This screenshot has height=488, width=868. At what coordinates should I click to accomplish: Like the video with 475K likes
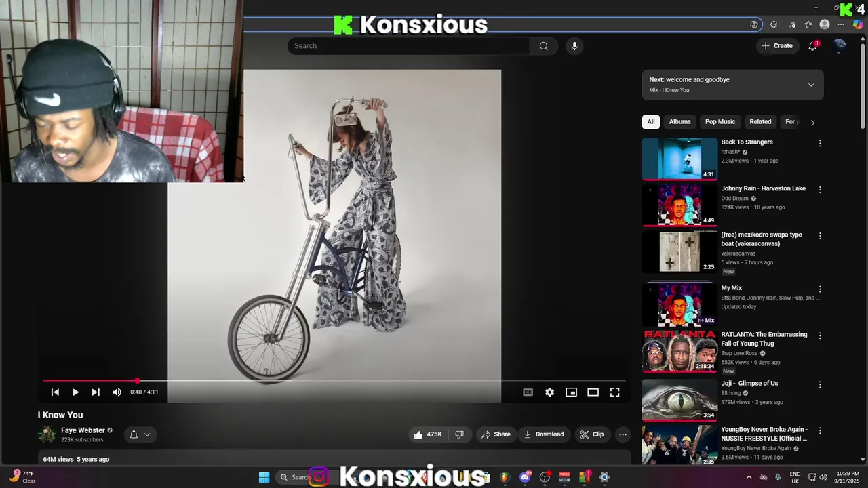point(428,434)
